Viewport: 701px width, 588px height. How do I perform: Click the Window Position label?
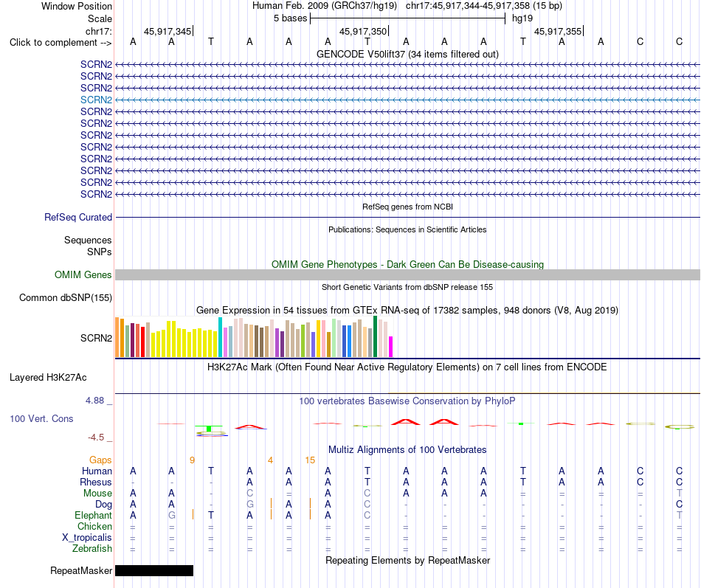(x=77, y=6)
